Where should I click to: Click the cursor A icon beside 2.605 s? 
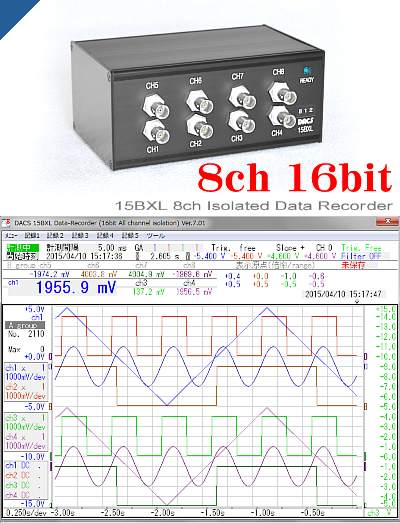tap(137, 256)
